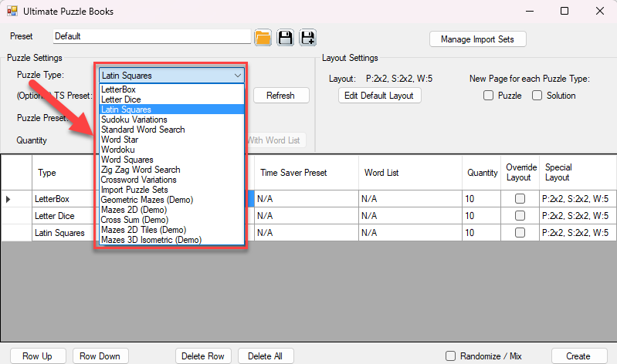This screenshot has width=617, height=364.
Task: Click save-as-new preset icon with plus
Action: pyautogui.click(x=308, y=38)
